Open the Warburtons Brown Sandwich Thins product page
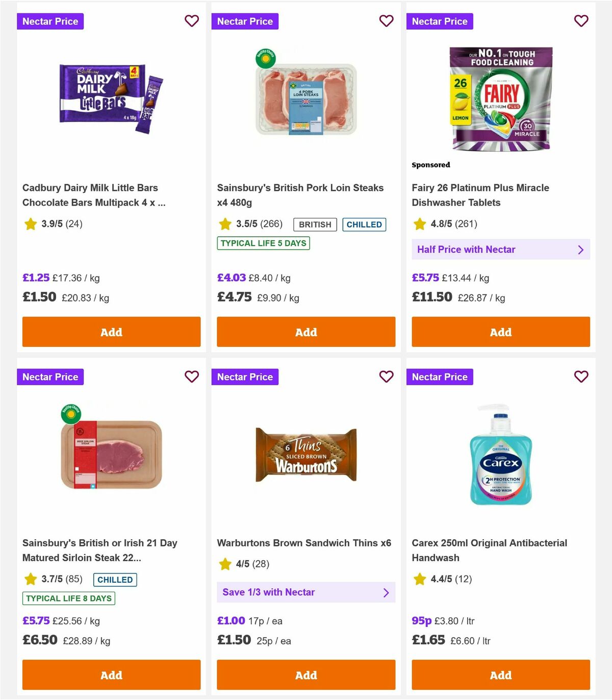612x700 pixels. pyautogui.click(x=304, y=543)
